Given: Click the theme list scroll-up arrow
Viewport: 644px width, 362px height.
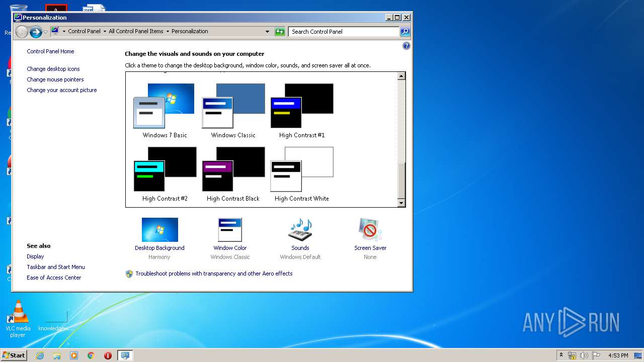Looking at the screenshot, I should tap(401, 76).
